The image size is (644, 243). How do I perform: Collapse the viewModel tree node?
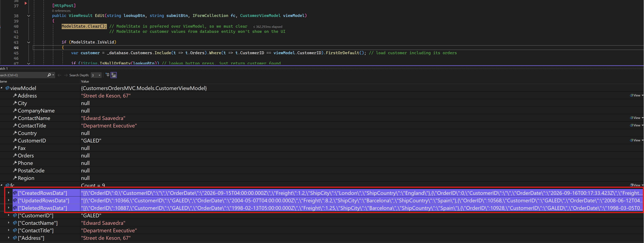coord(1,88)
